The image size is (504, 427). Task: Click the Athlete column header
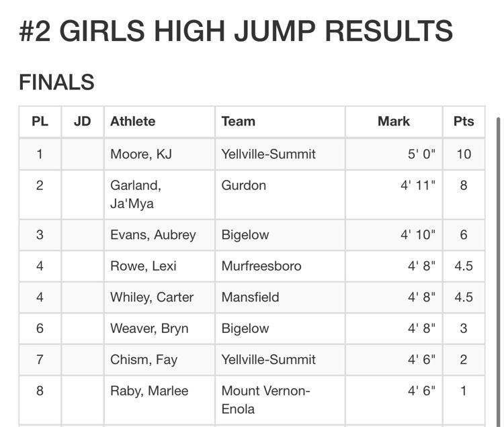[x=132, y=122]
